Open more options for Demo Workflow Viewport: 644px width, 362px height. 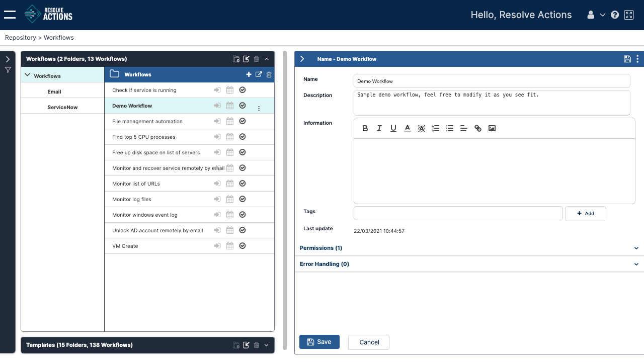click(x=259, y=108)
